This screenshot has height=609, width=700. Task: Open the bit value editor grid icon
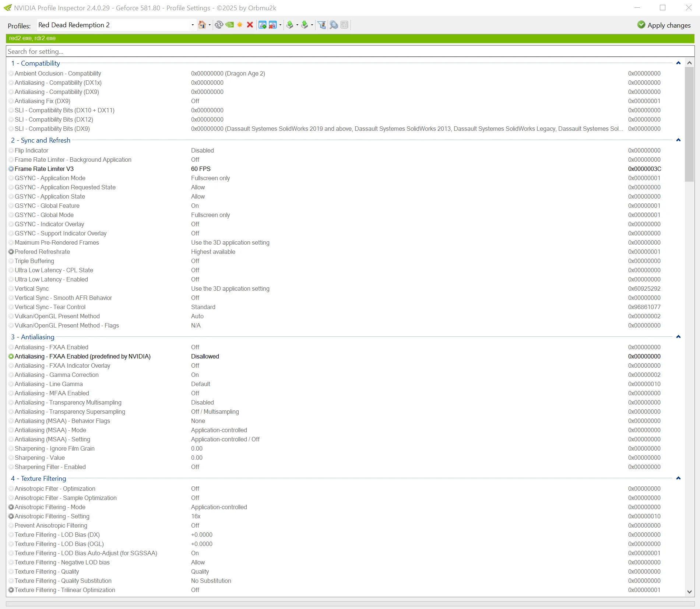click(x=345, y=25)
